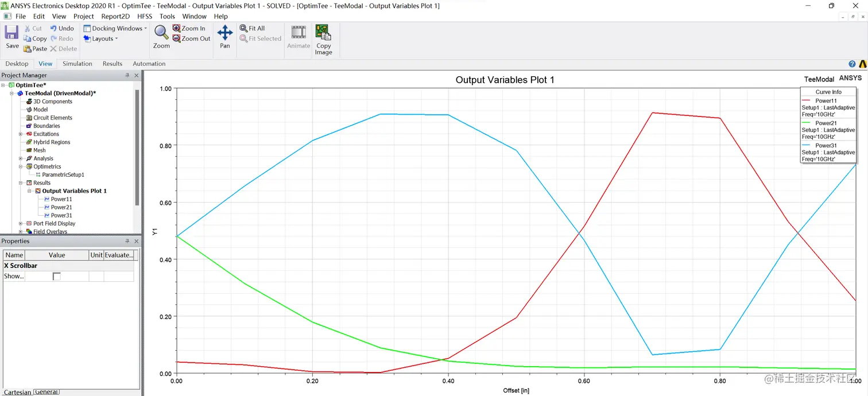Switch to the Results ribbon tab
868x396 pixels.
coord(113,64)
